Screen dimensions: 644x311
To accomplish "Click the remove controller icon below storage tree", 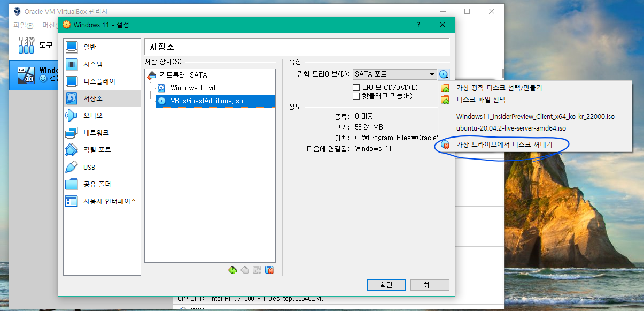I will (245, 270).
